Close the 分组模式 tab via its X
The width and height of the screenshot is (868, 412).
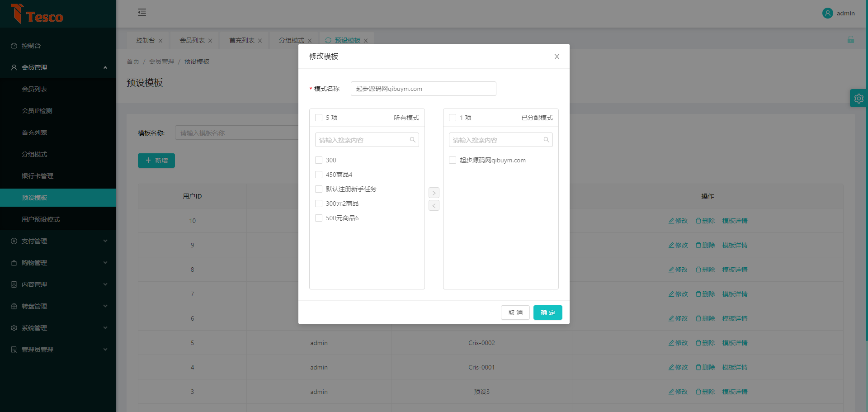(310, 41)
